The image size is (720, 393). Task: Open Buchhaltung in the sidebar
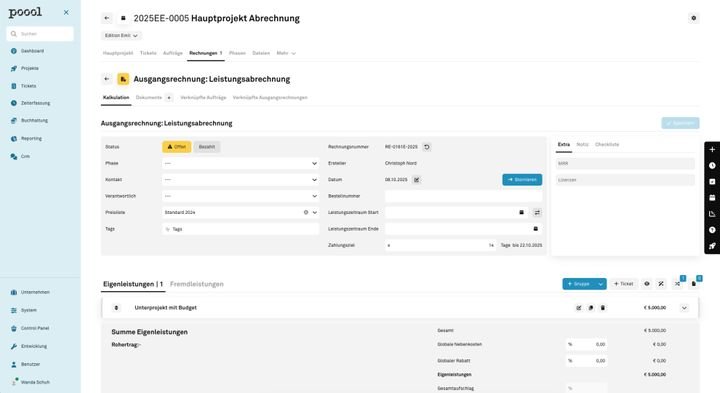(34, 121)
